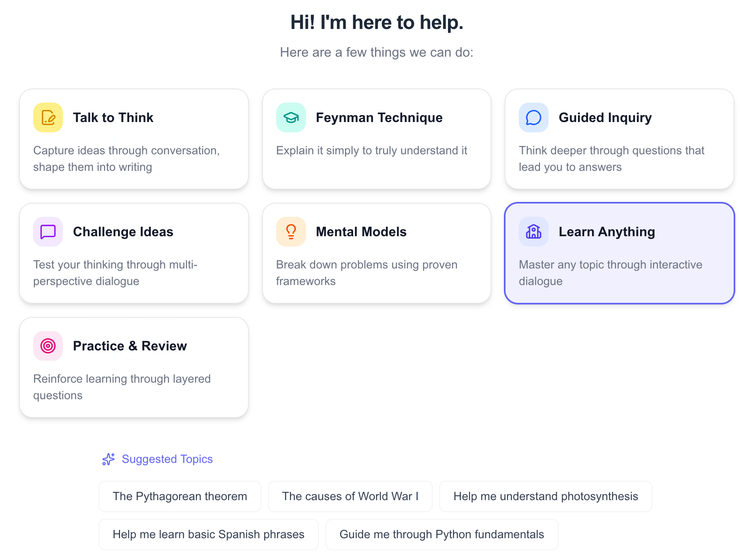Click Help me learn basic Spanish phrases
This screenshot has height=556, width=756.
208,534
